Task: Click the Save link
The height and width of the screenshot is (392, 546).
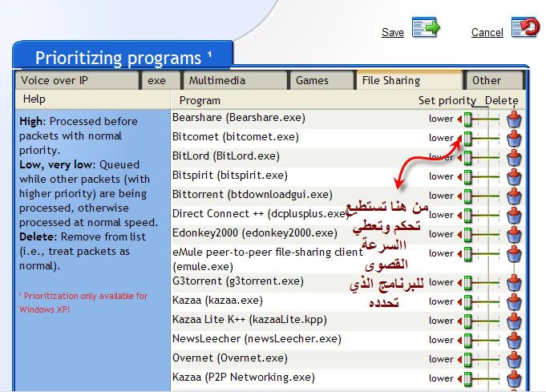Action: click(x=393, y=32)
